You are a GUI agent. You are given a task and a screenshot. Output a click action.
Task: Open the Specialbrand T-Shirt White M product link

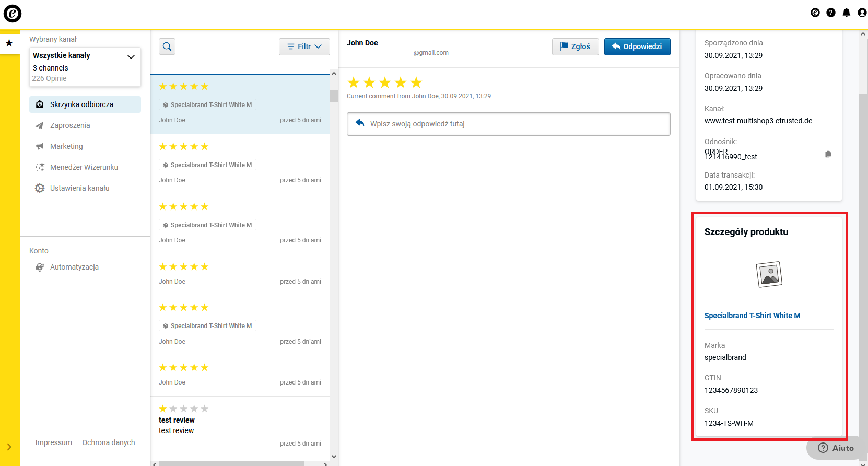(x=752, y=316)
